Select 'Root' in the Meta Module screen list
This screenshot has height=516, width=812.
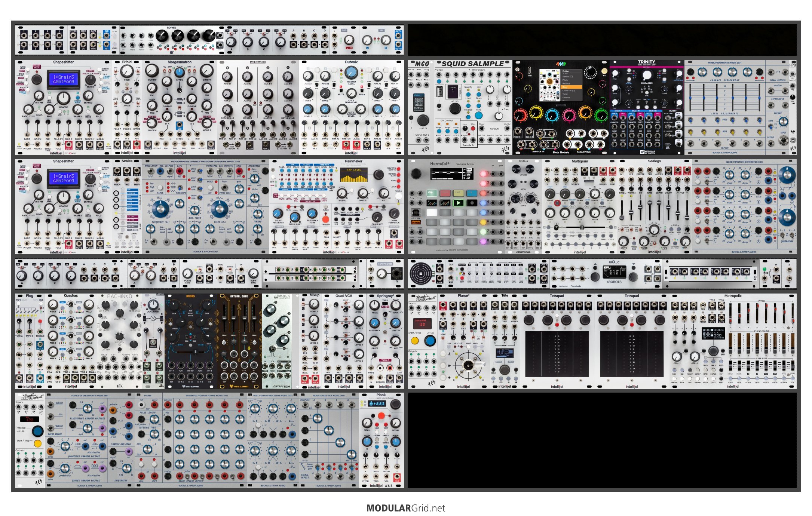[x=571, y=87]
